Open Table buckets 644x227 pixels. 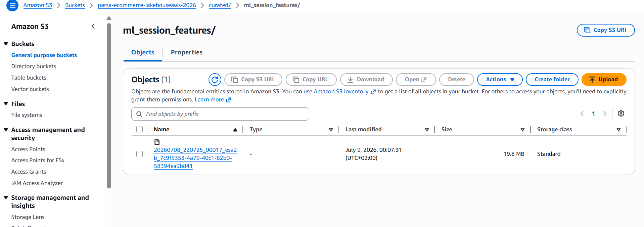pos(29,78)
